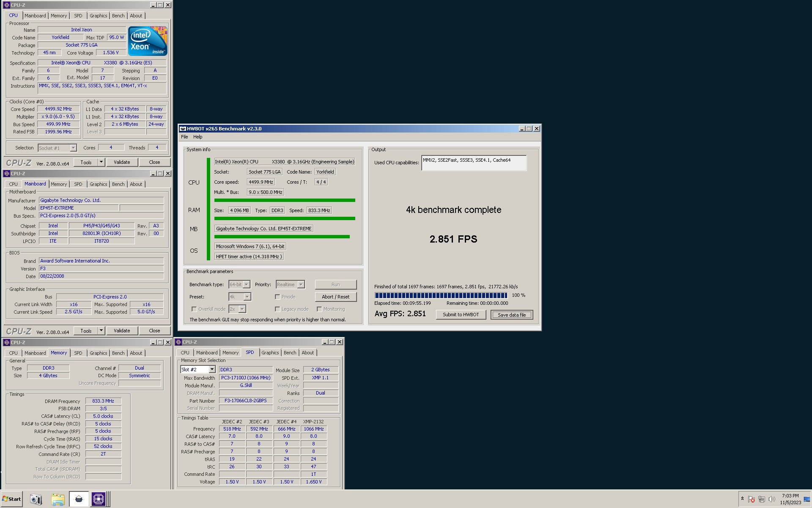812x508 pixels.
Task: Click the HPET timer active field
Action: 249,257
